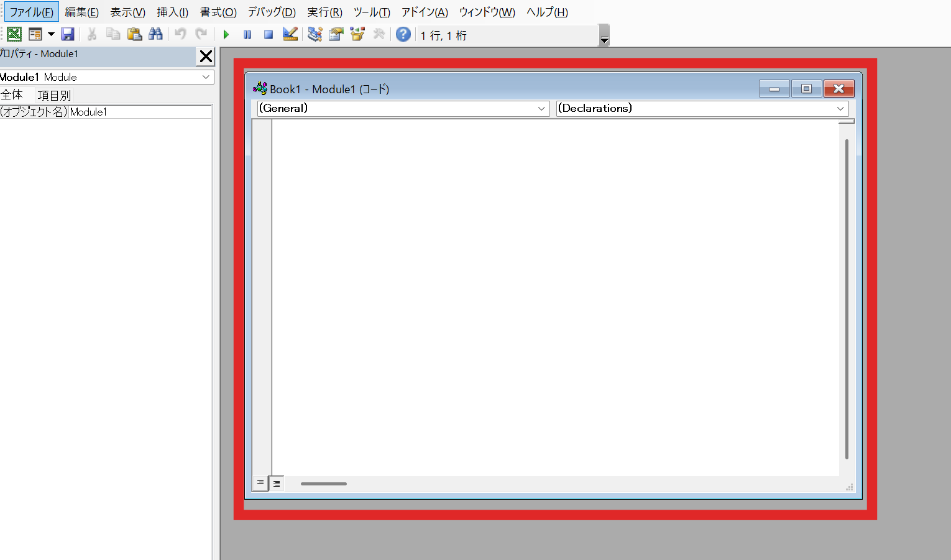Click the blue Help question mark icon
The width and height of the screenshot is (951, 560).
coord(403,34)
